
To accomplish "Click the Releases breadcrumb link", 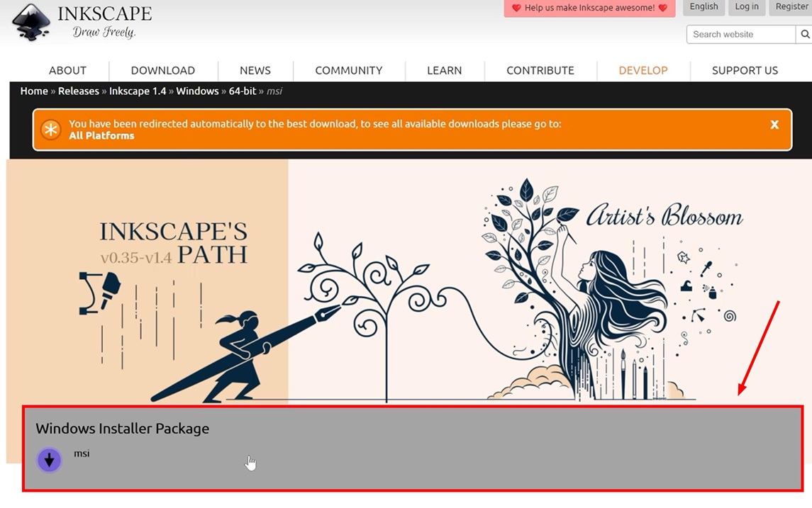I will click(78, 91).
